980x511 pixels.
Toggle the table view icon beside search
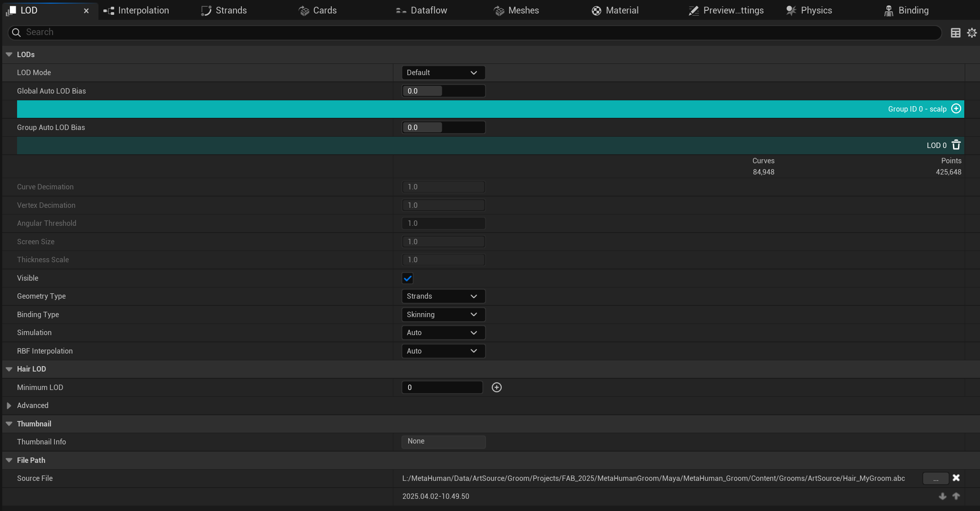tap(956, 33)
